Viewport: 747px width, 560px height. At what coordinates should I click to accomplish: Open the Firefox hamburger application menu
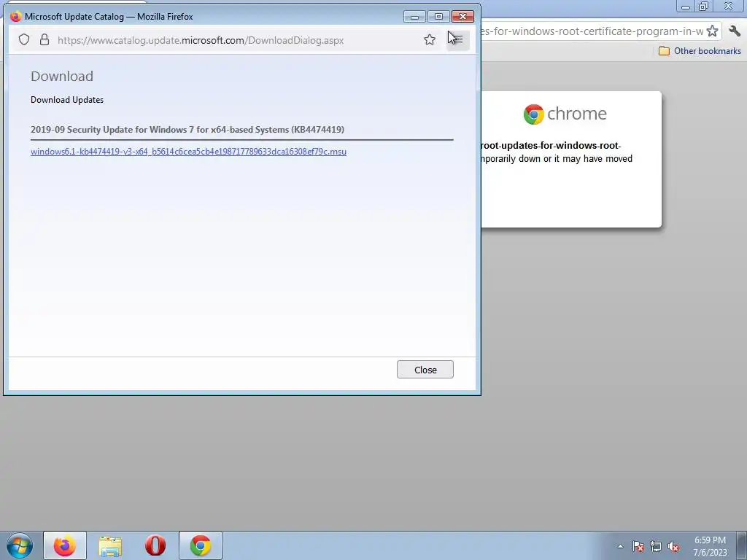tap(458, 39)
